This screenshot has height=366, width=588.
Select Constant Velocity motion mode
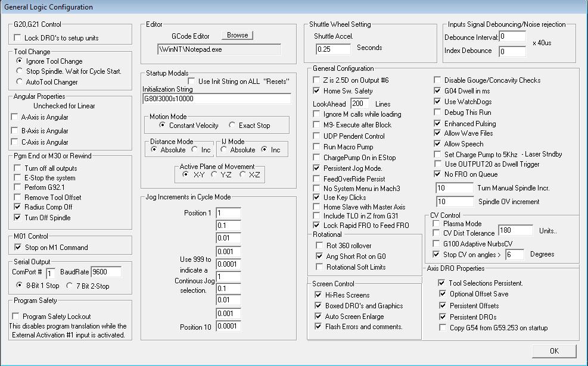[x=162, y=125]
